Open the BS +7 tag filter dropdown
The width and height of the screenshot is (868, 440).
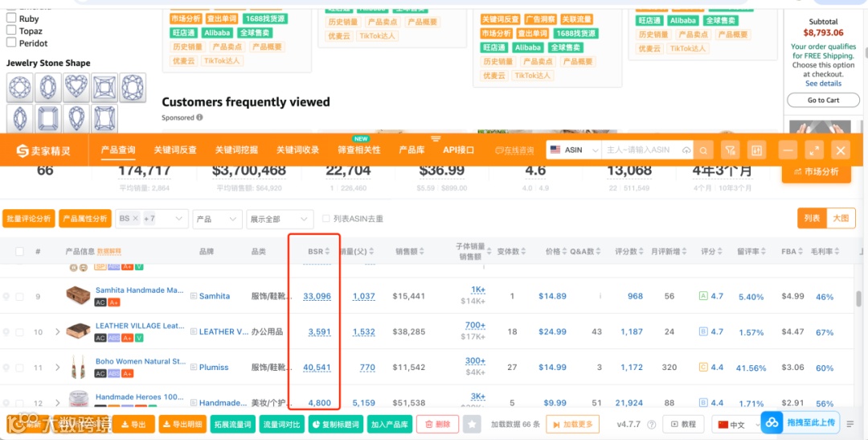[x=152, y=219]
